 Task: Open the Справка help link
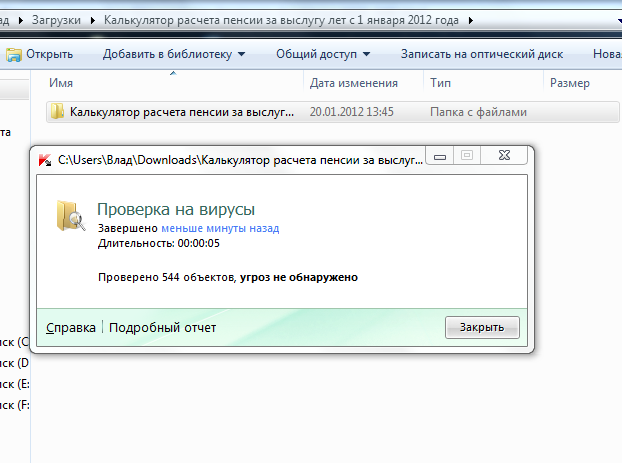coord(71,327)
